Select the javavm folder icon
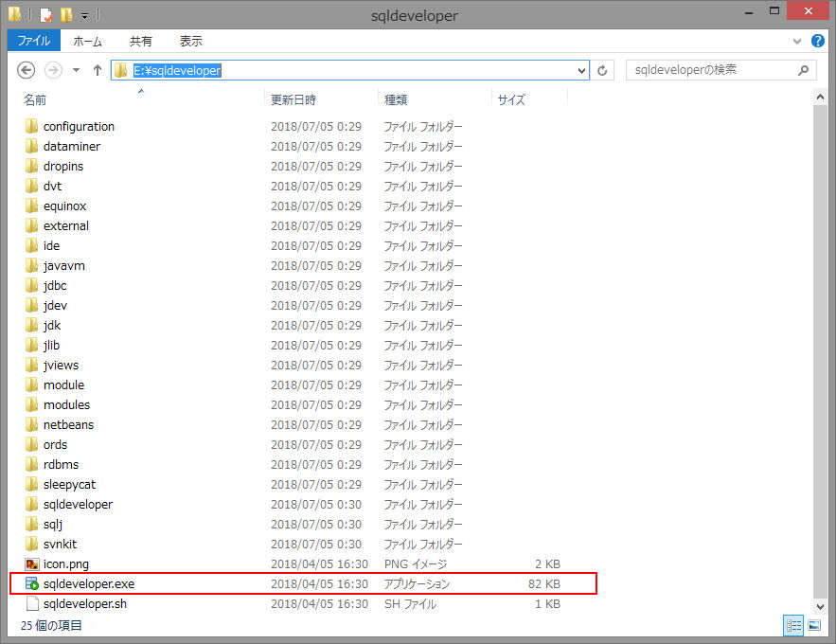Viewport: 836px width, 644px height. coord(31,265)
